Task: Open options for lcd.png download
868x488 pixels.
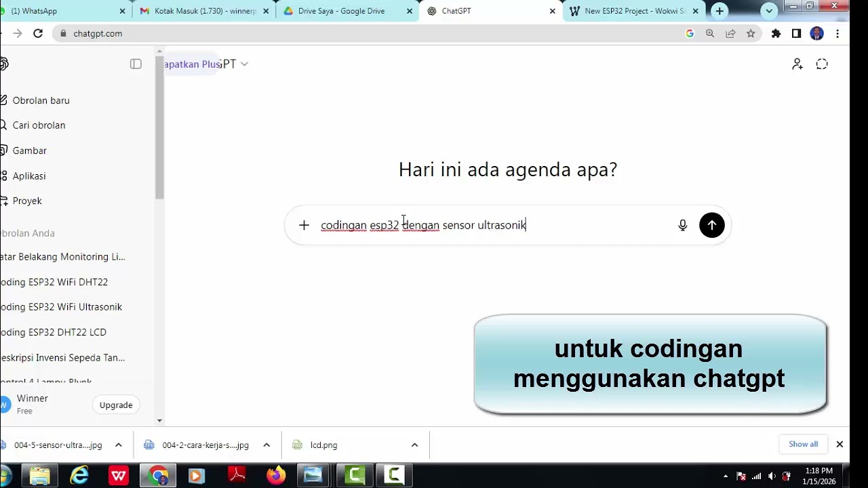Action: (414, 445)
